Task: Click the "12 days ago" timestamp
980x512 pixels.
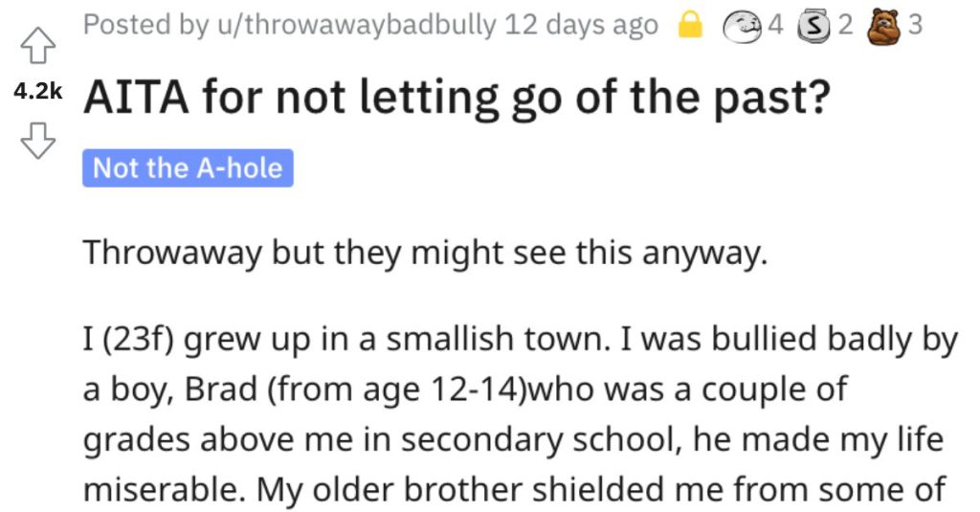Action: pyautogui.click(x=581, y=26)
